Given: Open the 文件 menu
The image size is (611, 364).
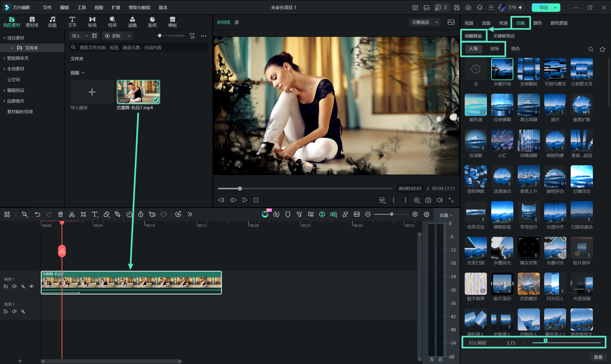Looking at the screenshot, I should [47, 8].
